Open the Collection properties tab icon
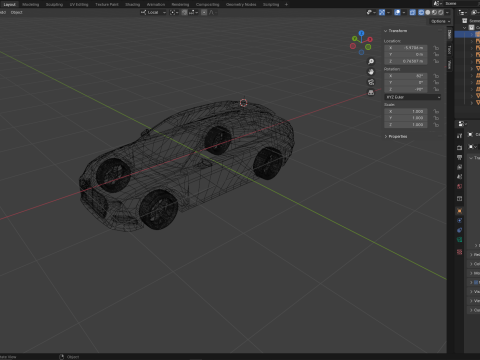 pyautogui.click(x=459, y=199)
